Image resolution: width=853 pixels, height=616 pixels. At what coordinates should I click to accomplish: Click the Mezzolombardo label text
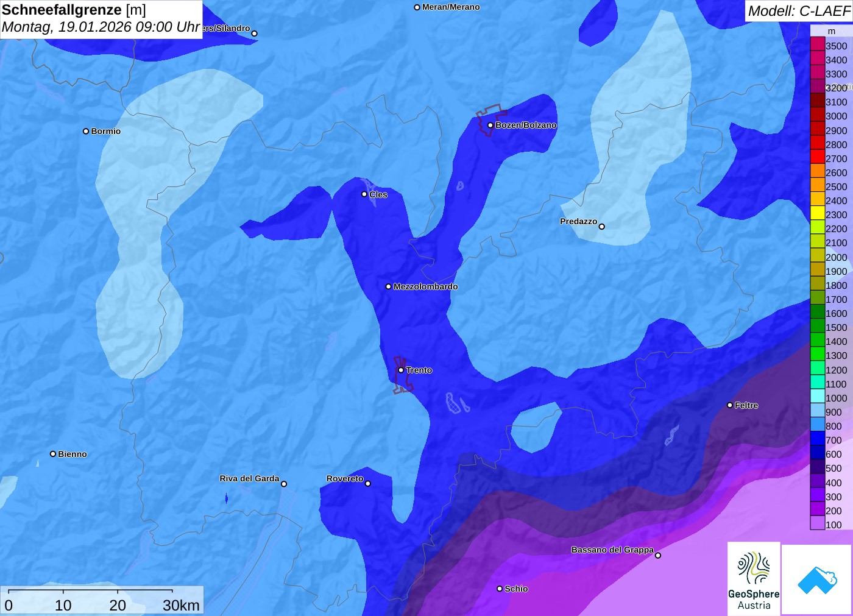pos(425,286)
